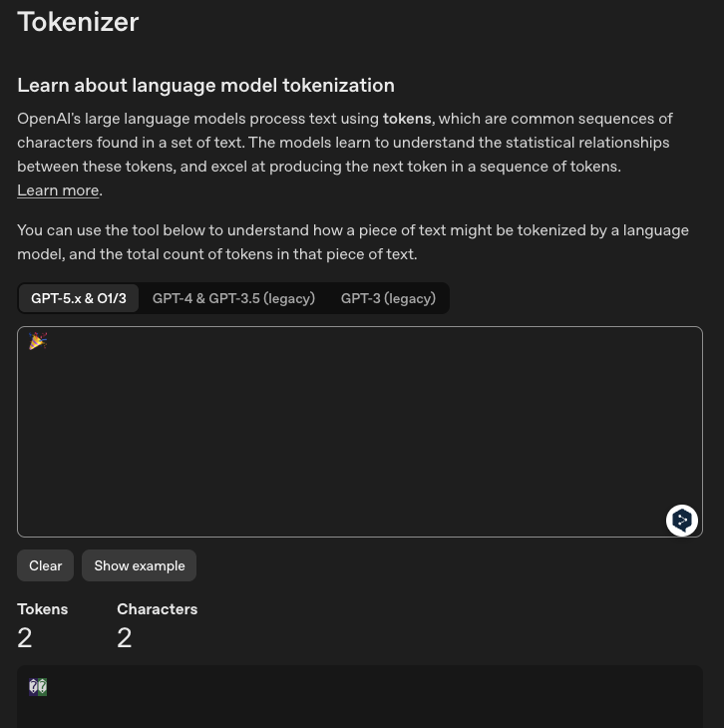Choose the GPT-3 (legacy) tab
This screenshot has width=724, height=728.
(388, 298)
